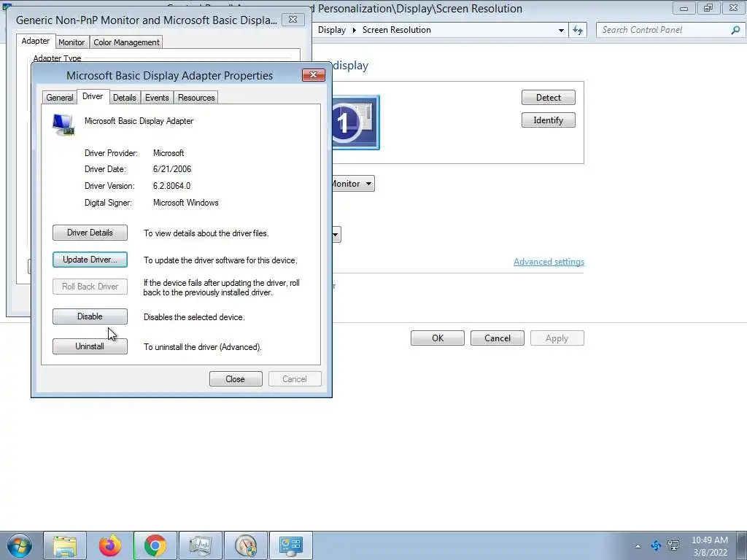Click the Roll Back Driver button
This screenshot has height=560, width=747.
pos(90,286)
